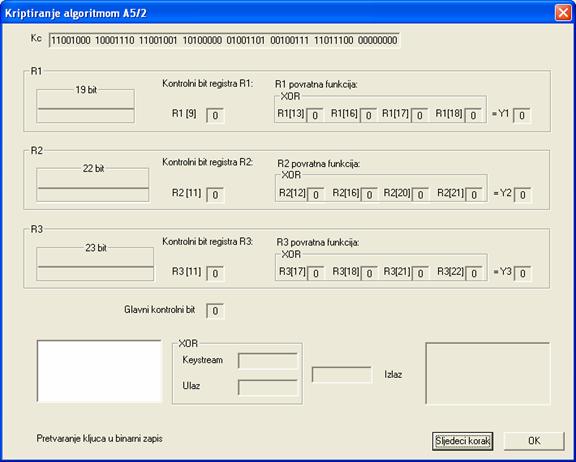Focus the R1 [9] control bit field

point(215,116)
